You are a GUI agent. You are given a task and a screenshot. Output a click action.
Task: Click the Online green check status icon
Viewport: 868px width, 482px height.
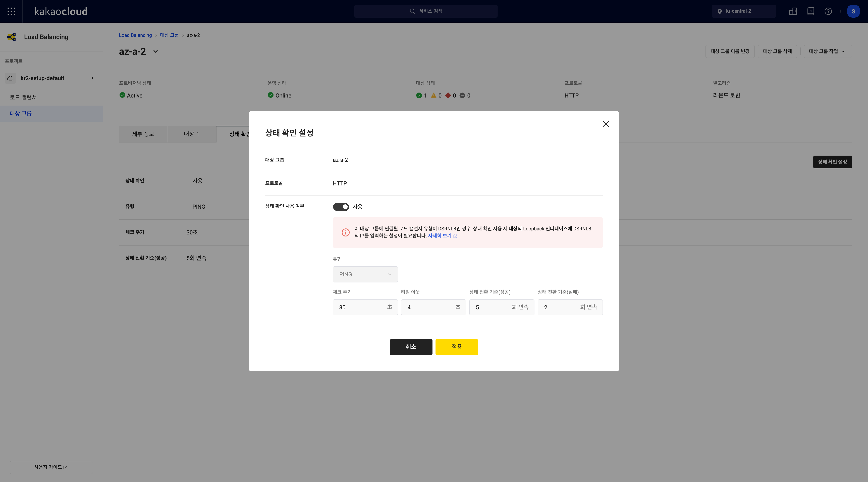(271, 95)
